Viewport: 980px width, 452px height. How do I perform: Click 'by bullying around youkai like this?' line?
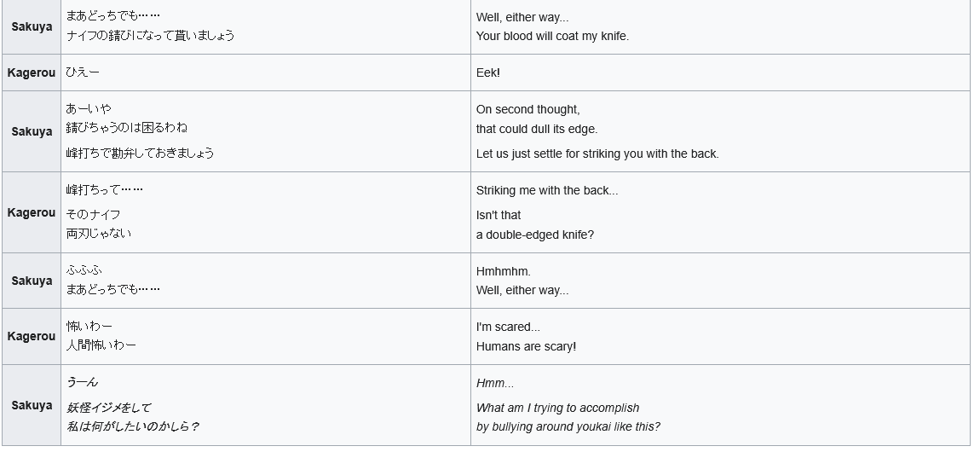click(568, 426)
